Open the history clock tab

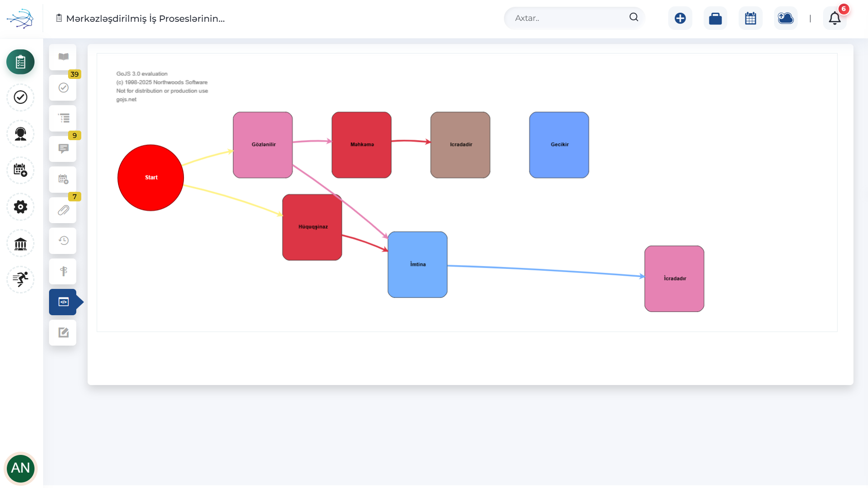coord(63,241)
